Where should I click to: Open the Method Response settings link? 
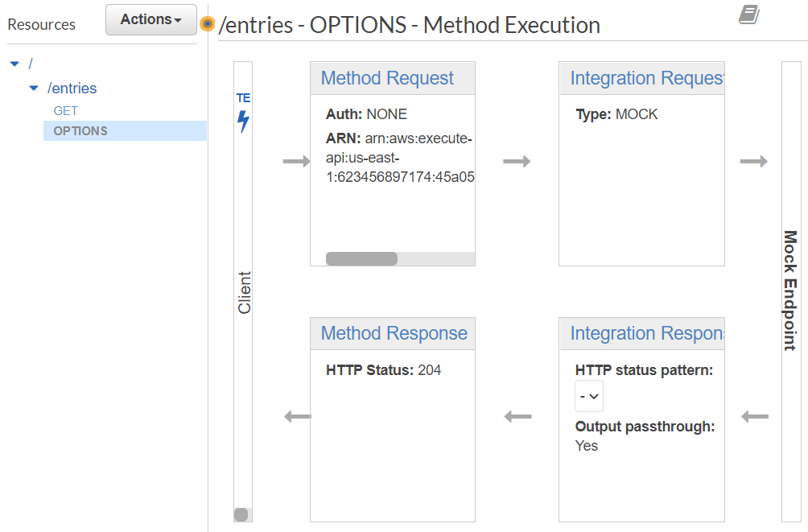coord(394,333)
